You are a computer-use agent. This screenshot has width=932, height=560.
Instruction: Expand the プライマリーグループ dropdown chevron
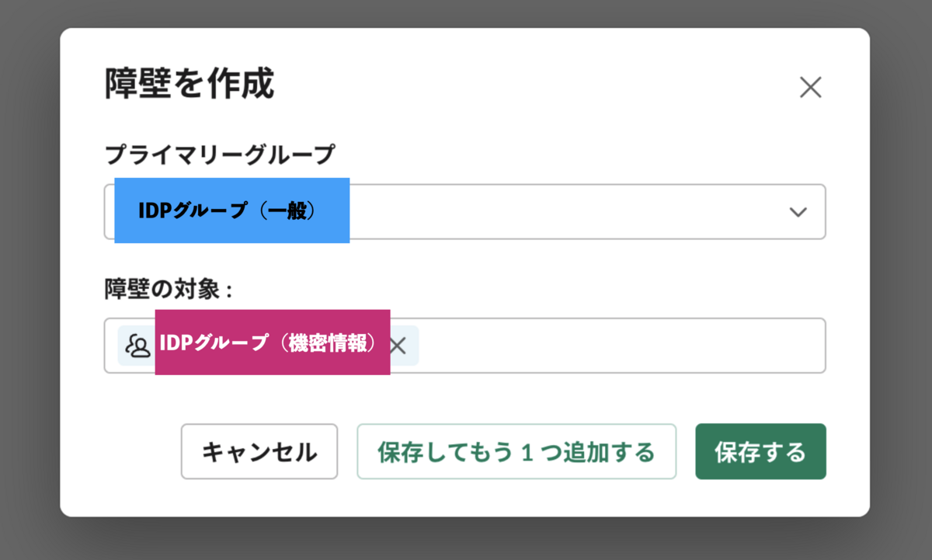798,212
